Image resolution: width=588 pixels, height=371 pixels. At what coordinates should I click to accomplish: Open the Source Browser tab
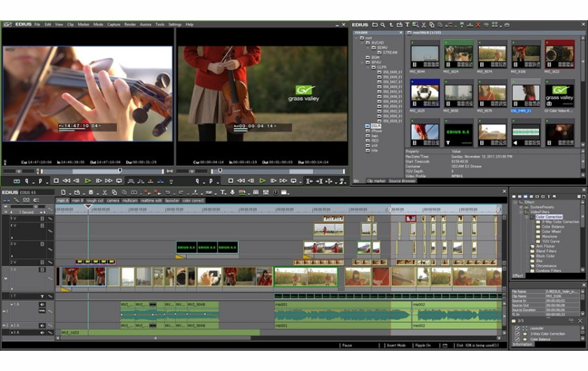(402, 181)
